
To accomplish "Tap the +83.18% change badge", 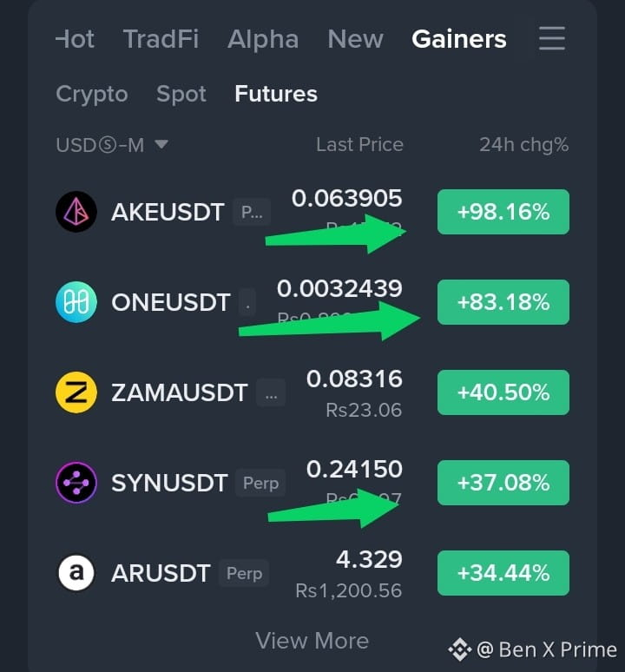I will [x=503, y=302].
